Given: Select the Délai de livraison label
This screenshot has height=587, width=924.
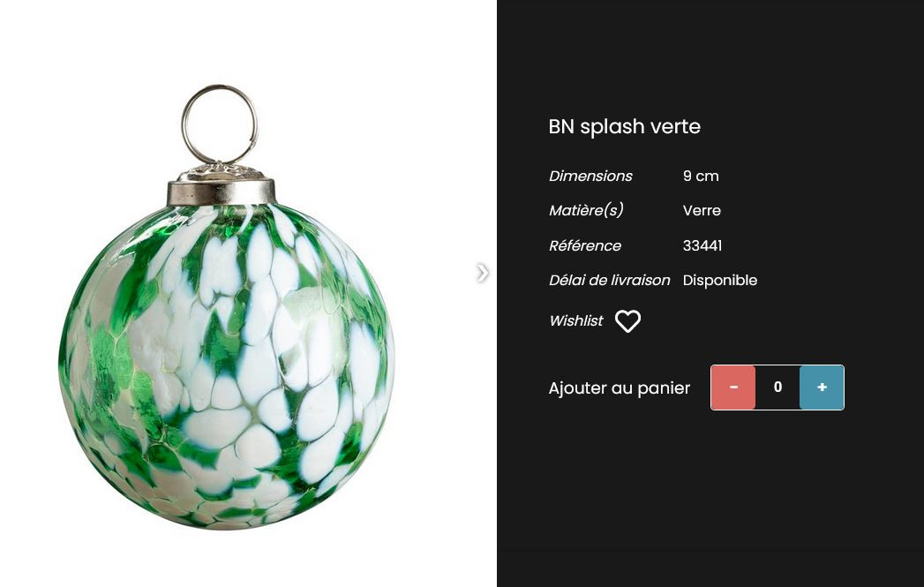Looking at the screenshot, I should coord(609,281).
